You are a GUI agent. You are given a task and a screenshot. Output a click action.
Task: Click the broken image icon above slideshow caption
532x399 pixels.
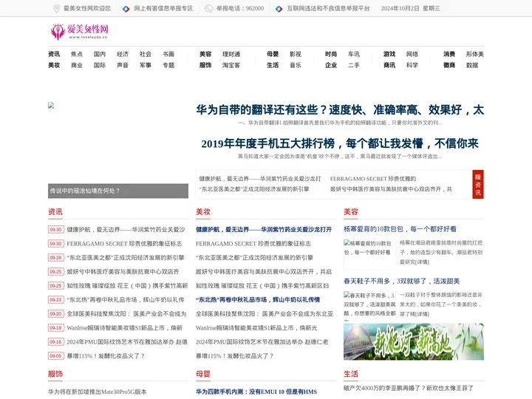pos(51,106)
